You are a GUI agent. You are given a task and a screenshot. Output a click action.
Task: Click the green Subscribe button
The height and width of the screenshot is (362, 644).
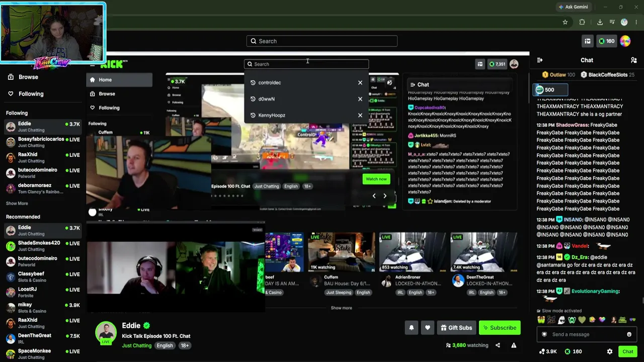[x=500, y=328]
